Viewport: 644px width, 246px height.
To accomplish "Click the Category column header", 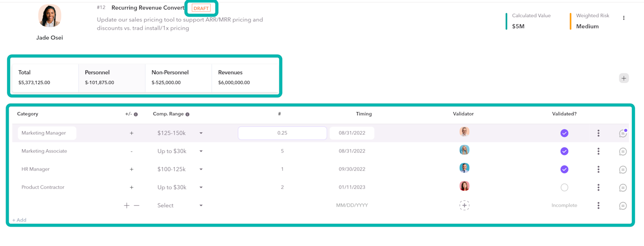I will pyautogui.click(x=28, y=114).
